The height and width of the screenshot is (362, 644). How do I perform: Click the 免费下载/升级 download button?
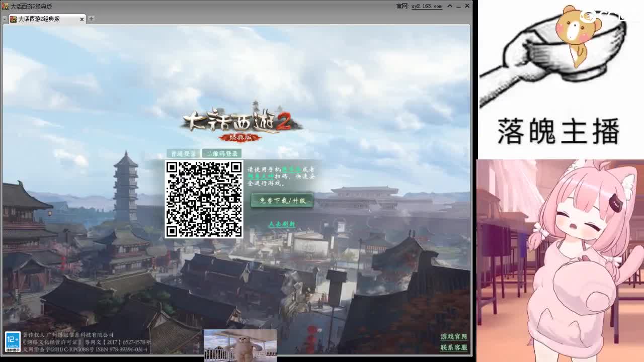[282, 201]
